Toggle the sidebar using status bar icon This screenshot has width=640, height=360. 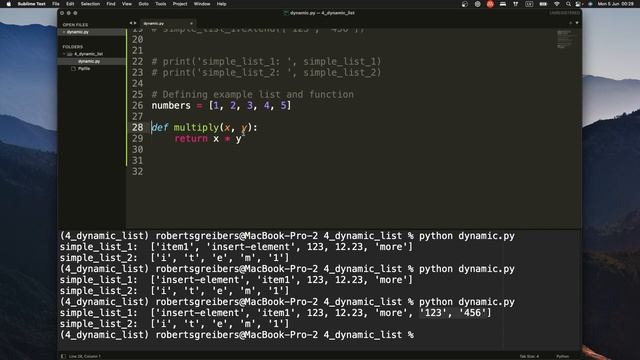point(63,356)
